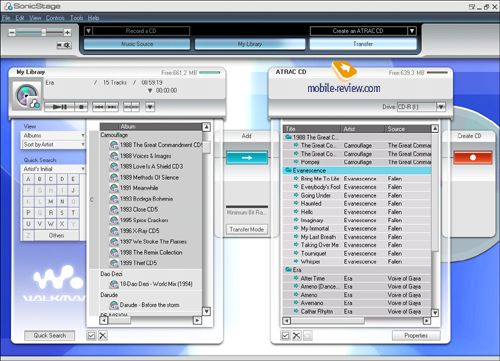Screen dimensions: 500x361
Task: Click the Other button in letter grid
Action: pyautogui.click(x=56, y=235)
